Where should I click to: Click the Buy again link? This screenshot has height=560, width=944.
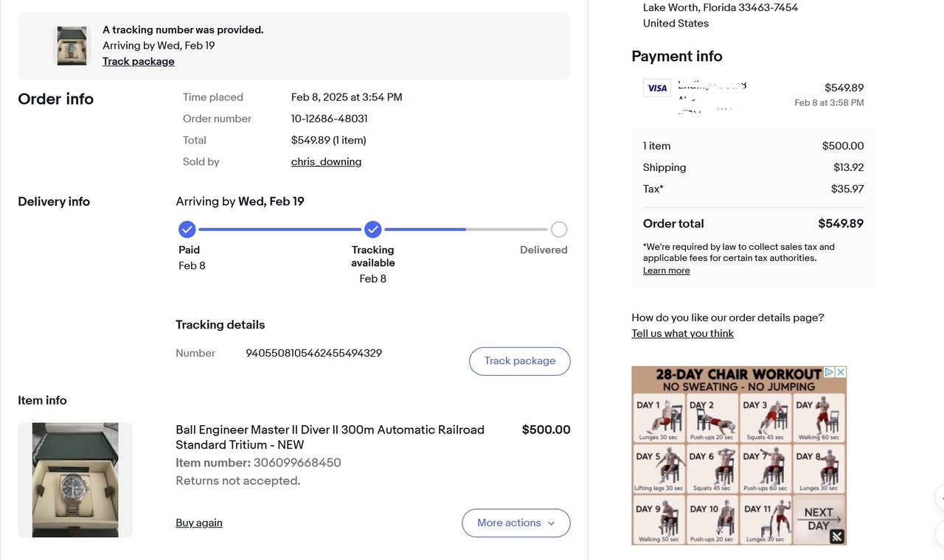[199, 523]
